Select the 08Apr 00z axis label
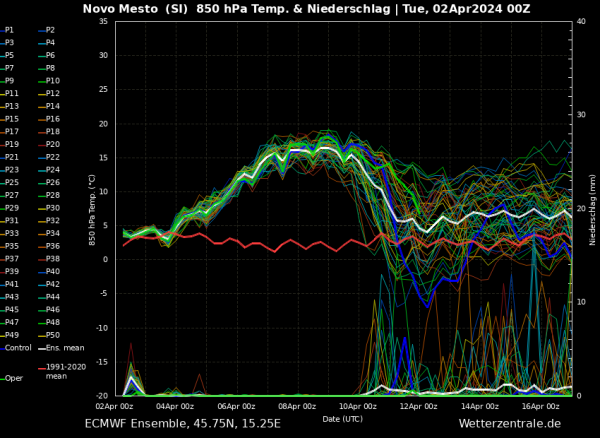Viewport: 600px width, 438px height. [x=299, y=406]
